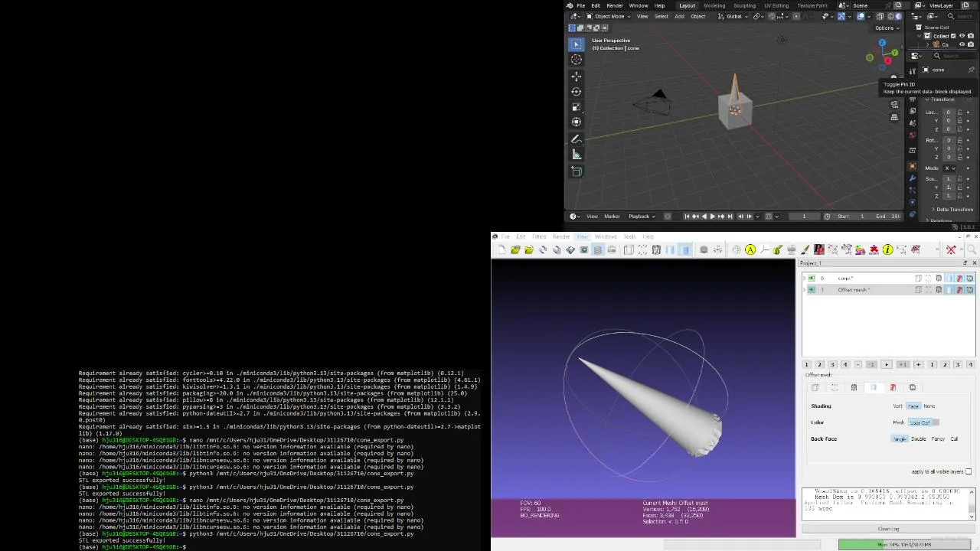Click the current frame field in Blender timeline
Screen dimensions: 980x551
[804, 217]
